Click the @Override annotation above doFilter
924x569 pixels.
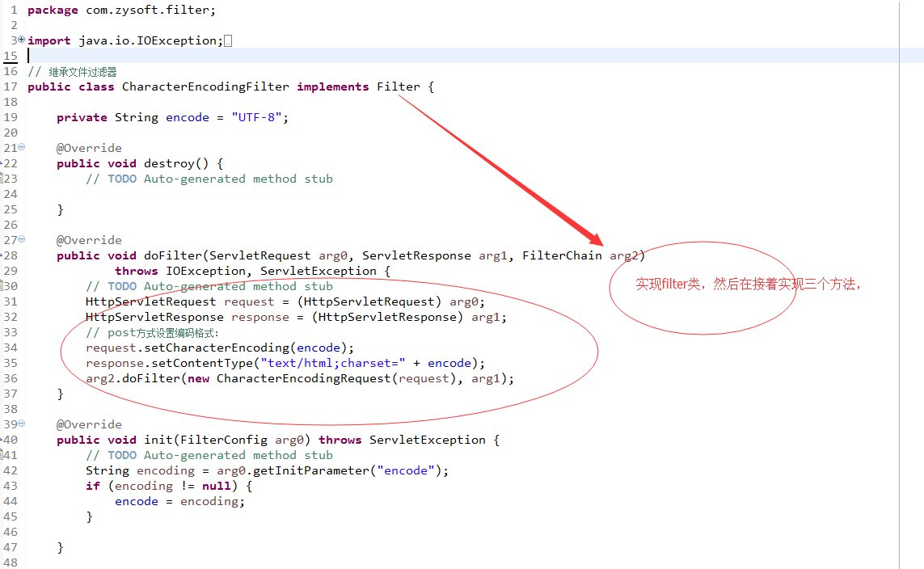pyautogui.click(x=89, y=240)
